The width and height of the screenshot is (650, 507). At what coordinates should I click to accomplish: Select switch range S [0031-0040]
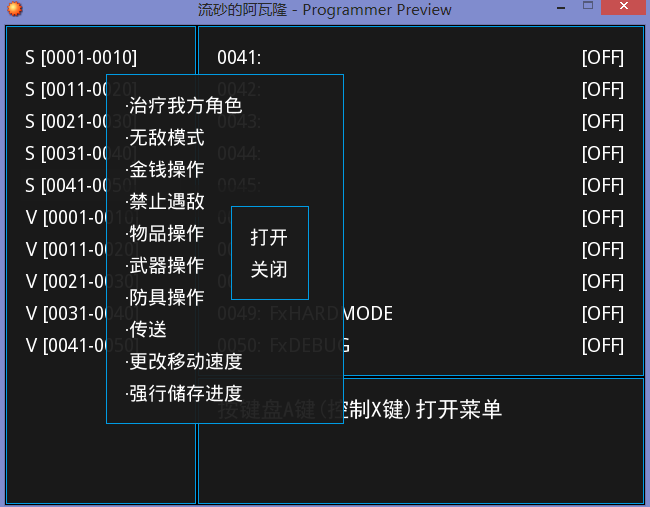point(81,153)
